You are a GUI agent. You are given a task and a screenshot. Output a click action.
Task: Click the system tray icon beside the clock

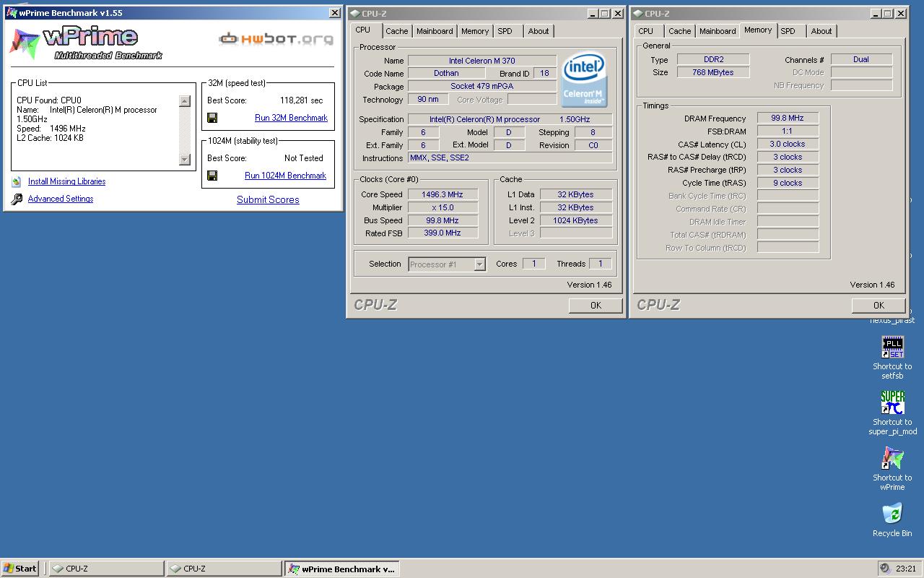pos(885,569)
